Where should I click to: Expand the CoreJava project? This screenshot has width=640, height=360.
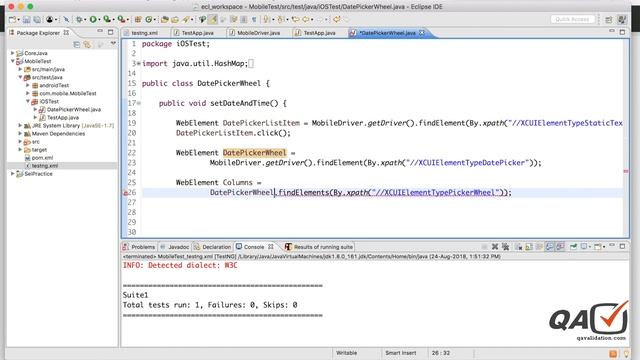pos(12,53)
